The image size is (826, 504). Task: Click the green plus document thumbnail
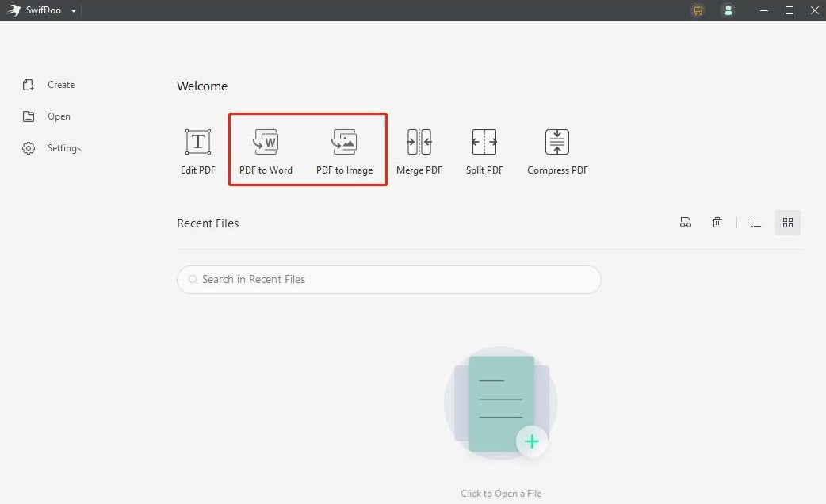click(532, 441)
